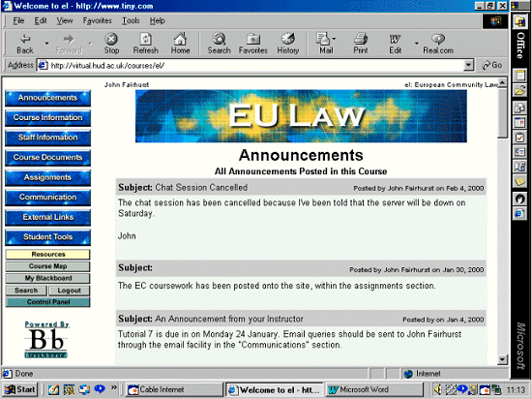The width and height of the screenshot is (532, 399).
Task: Switch to Microsoft Word taskbar button
Action: [374, 389]
